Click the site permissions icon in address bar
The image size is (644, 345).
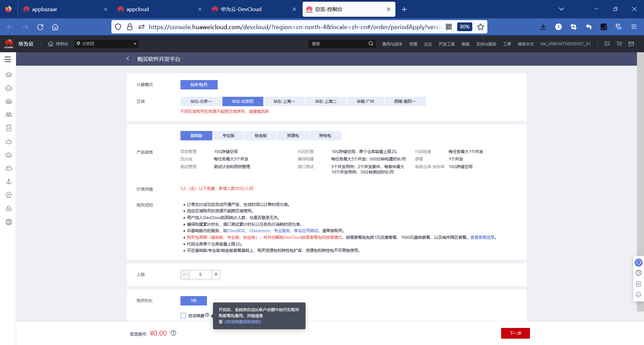142,27
